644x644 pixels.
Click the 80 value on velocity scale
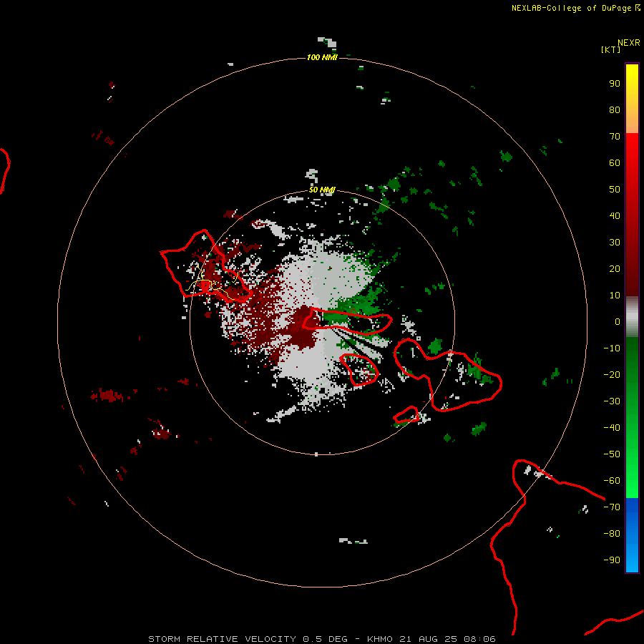615,109
